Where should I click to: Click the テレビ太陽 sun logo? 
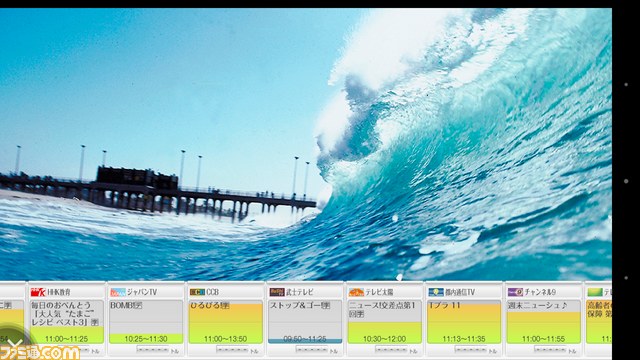click(356, 292)
